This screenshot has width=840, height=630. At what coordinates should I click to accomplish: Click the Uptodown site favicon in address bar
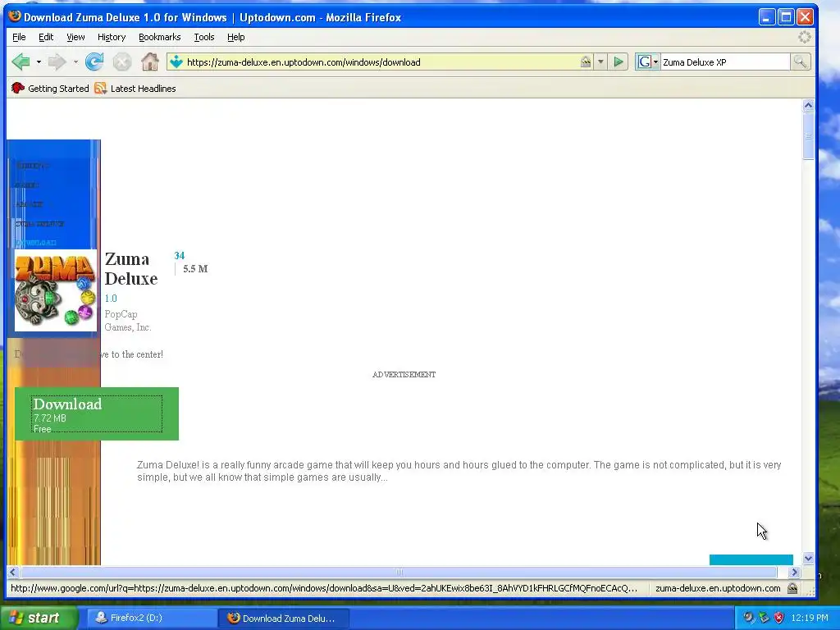click(176, 62)
